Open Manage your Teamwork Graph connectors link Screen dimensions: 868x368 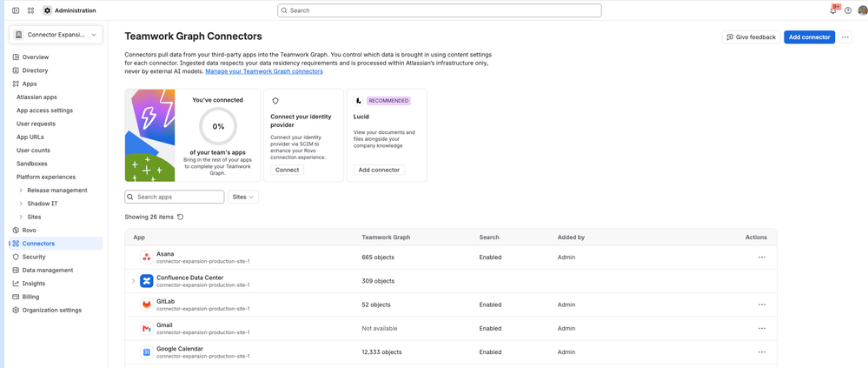(x=264, y=71)
